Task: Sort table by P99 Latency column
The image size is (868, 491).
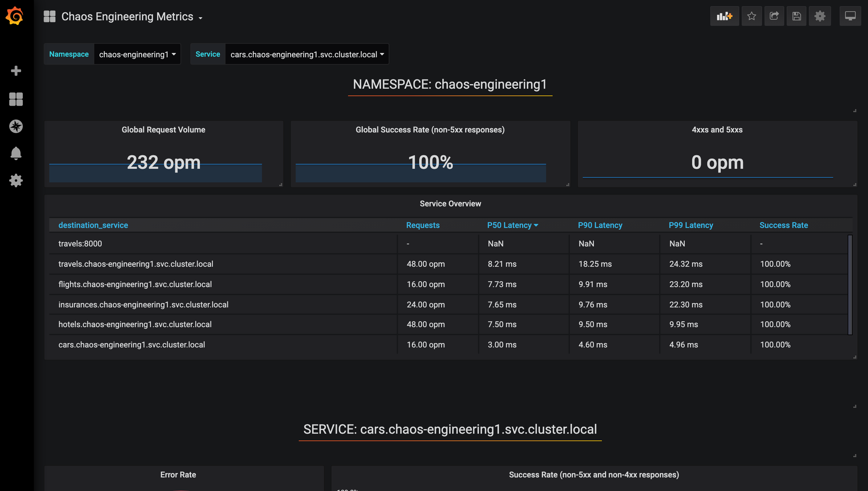Action: pyautogui.click(x=691, y=225)
